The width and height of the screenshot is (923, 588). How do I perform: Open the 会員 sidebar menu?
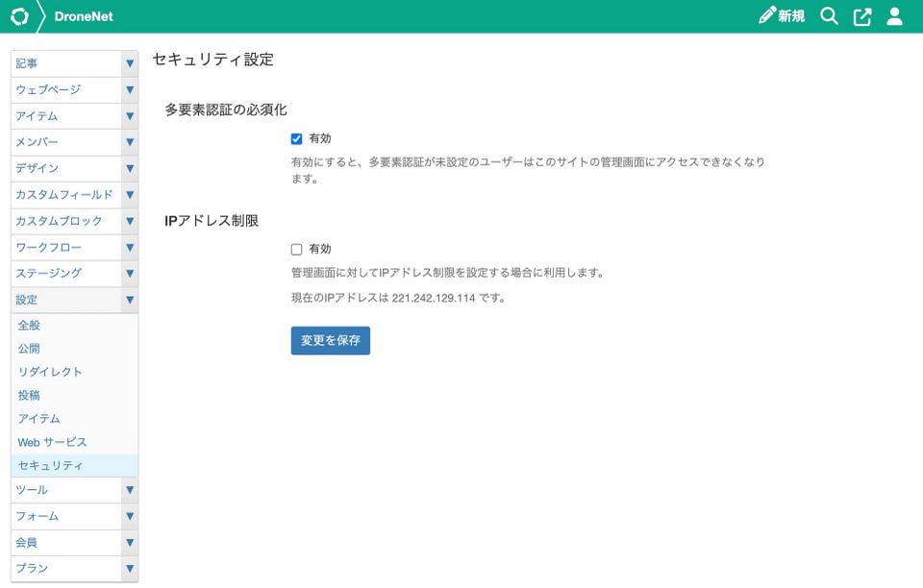point(66,543)
